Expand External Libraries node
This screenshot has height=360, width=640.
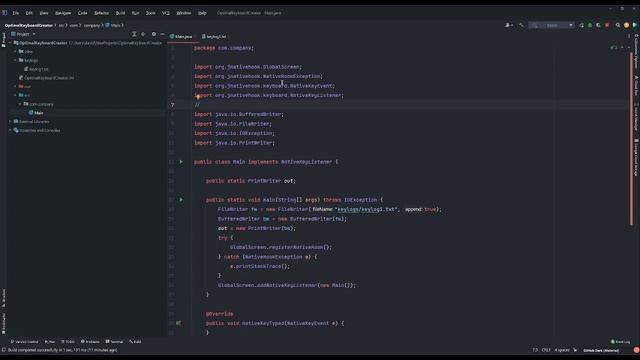[x=10, y=122]
